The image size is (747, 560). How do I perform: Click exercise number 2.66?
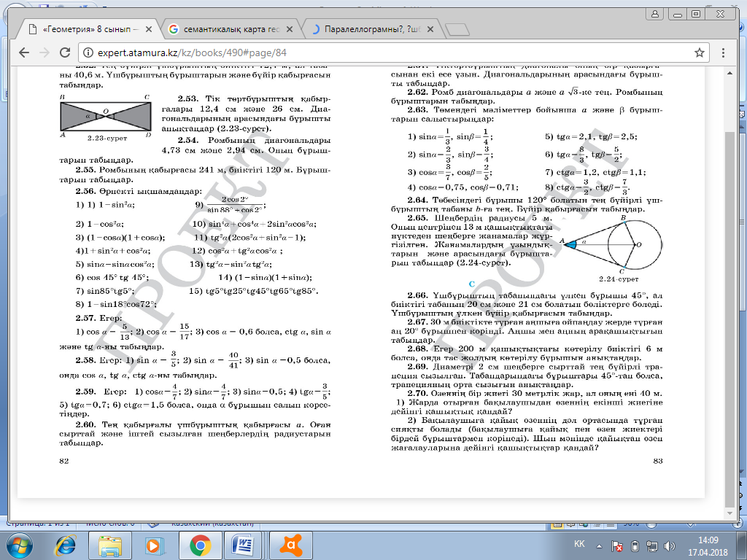pyautogui.click(x=418, y=295)
